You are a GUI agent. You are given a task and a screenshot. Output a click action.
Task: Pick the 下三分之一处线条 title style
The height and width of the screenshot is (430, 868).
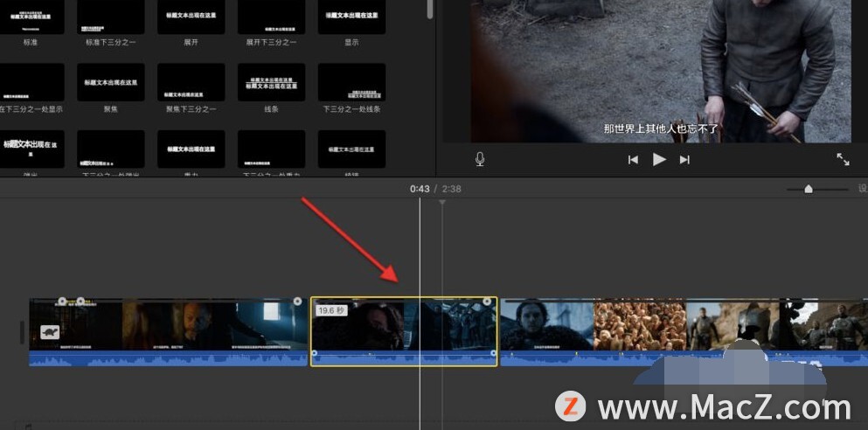[351, 82]
